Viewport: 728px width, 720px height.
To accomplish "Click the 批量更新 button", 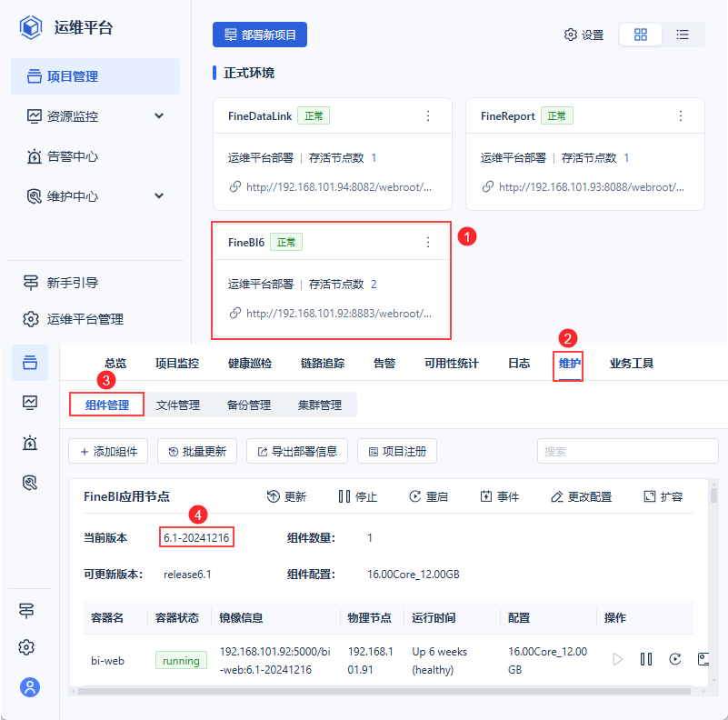I will [x=197, y=451].
